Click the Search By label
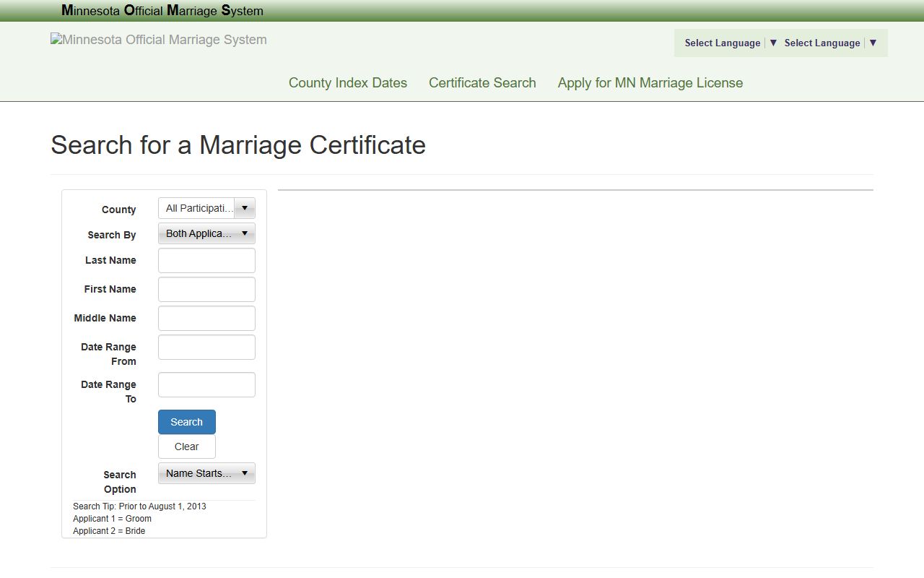This screenshot has height=578, width=924. (112, 235)
